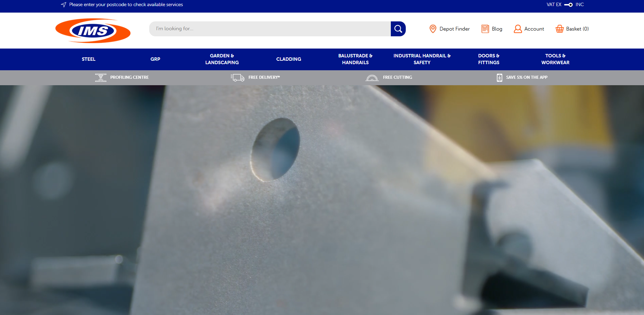Viewport: 644px width, 315px height.
Task: Toggle the VAT EX/INC switch
Action: point(568,5)
